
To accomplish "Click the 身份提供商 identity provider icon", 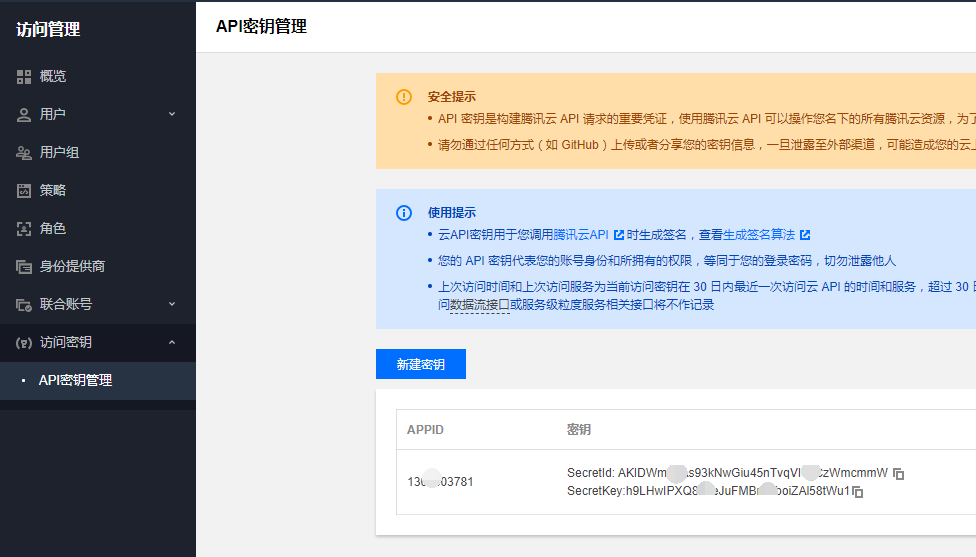I will coord(24,266).
